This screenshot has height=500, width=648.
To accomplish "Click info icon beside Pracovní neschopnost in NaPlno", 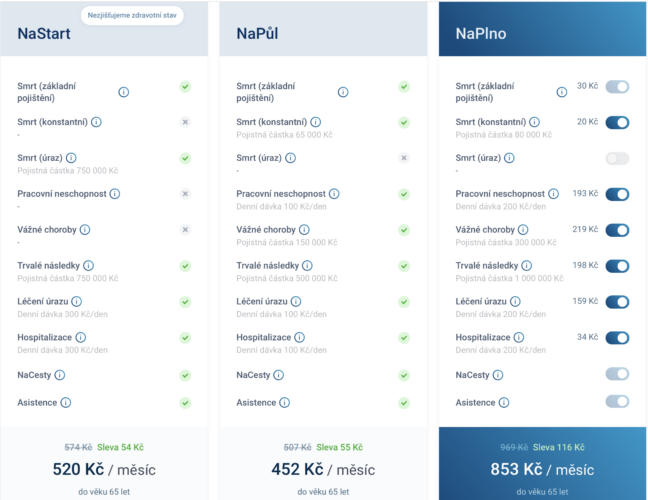I will [x=553, y=194].
